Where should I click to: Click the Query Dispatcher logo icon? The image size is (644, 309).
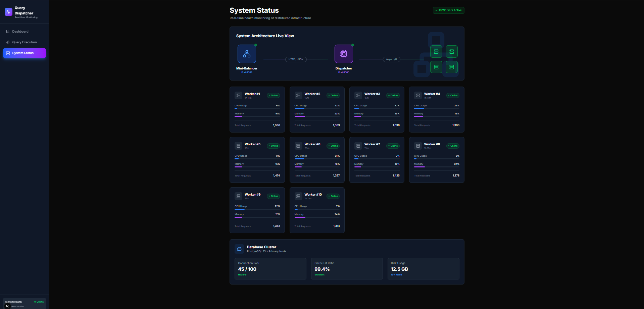click(8, 12)
